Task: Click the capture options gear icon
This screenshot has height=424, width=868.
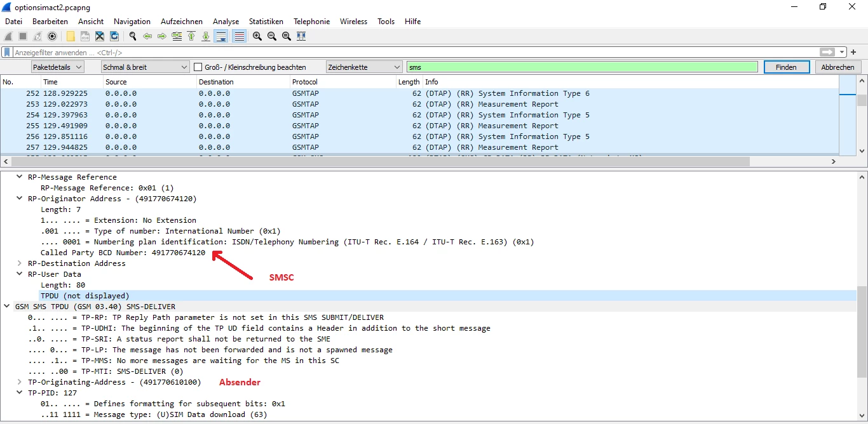Action: coord(52,36)
